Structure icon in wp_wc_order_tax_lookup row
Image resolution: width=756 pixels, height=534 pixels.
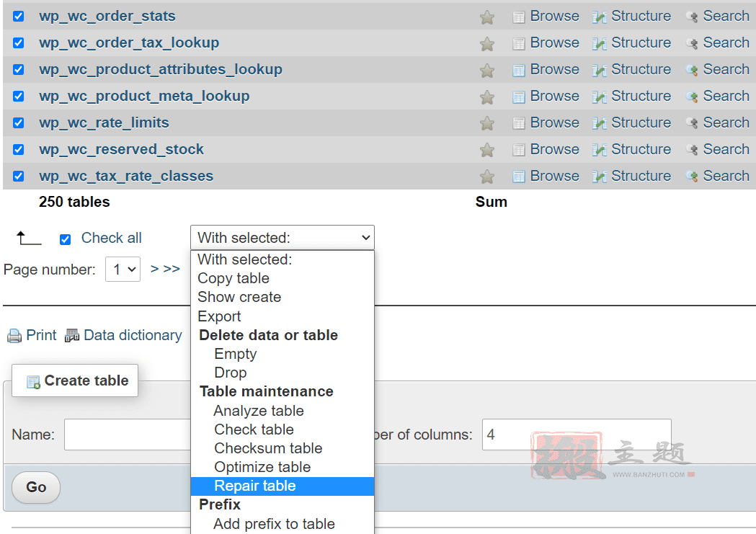(x=600, y=44)
